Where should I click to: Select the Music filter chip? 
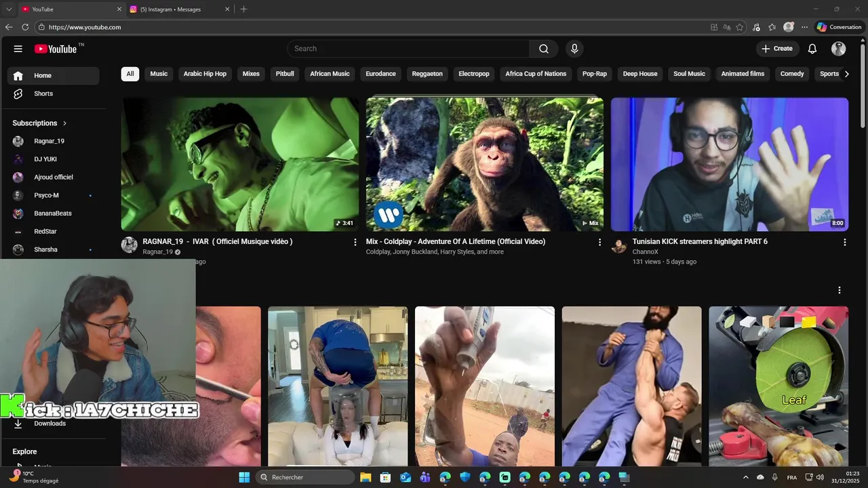(x=159, y=74)
